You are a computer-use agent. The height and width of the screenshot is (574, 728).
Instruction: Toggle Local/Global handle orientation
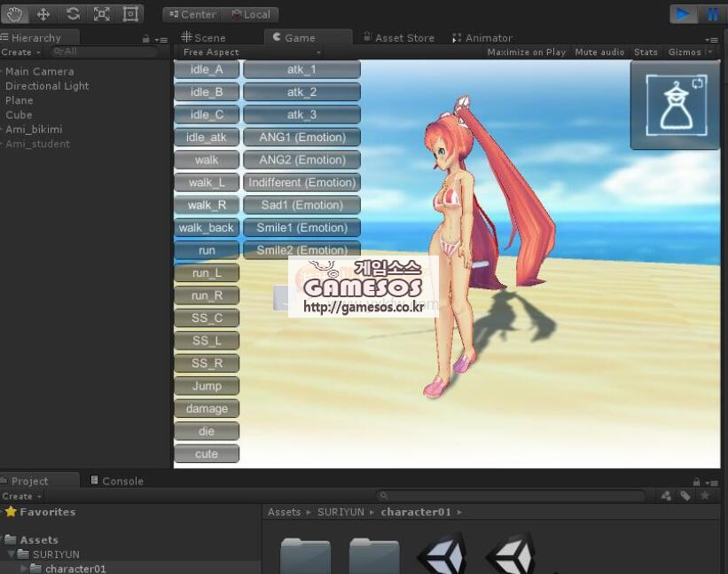251,14
